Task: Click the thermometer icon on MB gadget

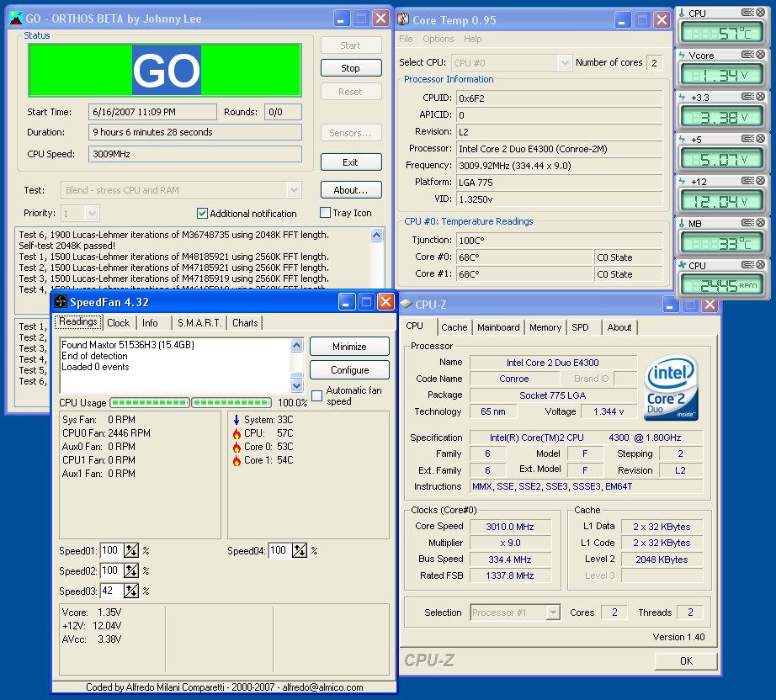Action: tap(682, 223)
